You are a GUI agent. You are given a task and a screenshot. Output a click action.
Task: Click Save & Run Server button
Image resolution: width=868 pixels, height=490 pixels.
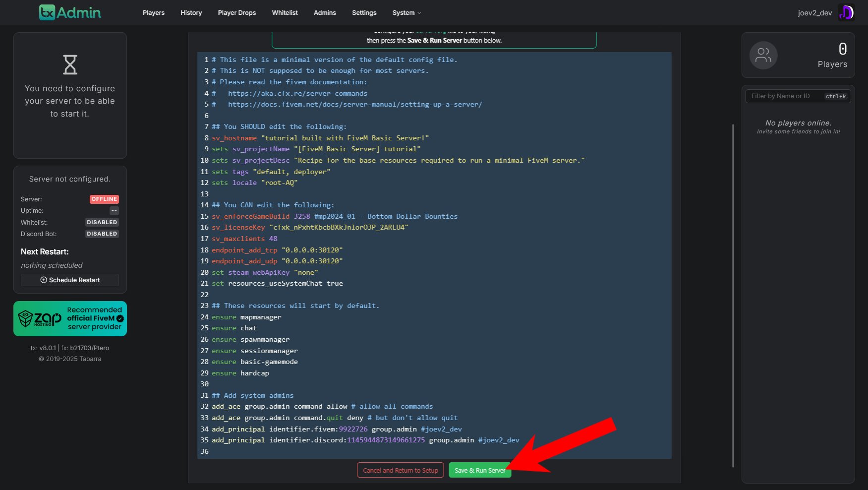click(479, 470)
